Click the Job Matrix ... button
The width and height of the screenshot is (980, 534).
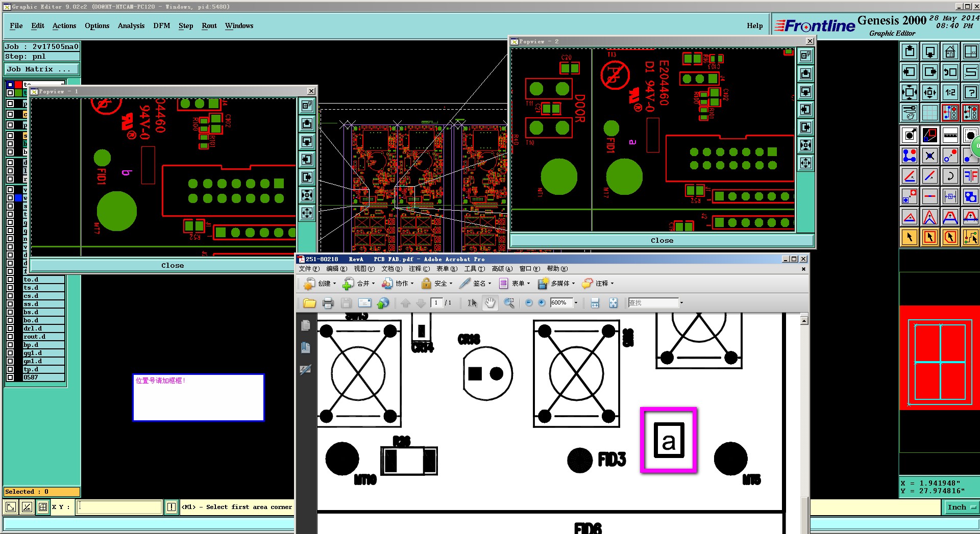tap(42, 69)
